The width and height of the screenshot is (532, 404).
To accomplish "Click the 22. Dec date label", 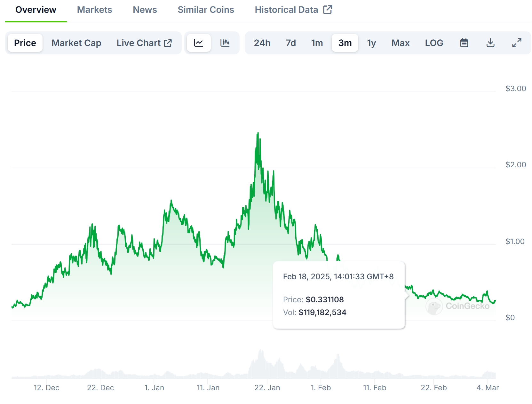I will tap(100, 388).
